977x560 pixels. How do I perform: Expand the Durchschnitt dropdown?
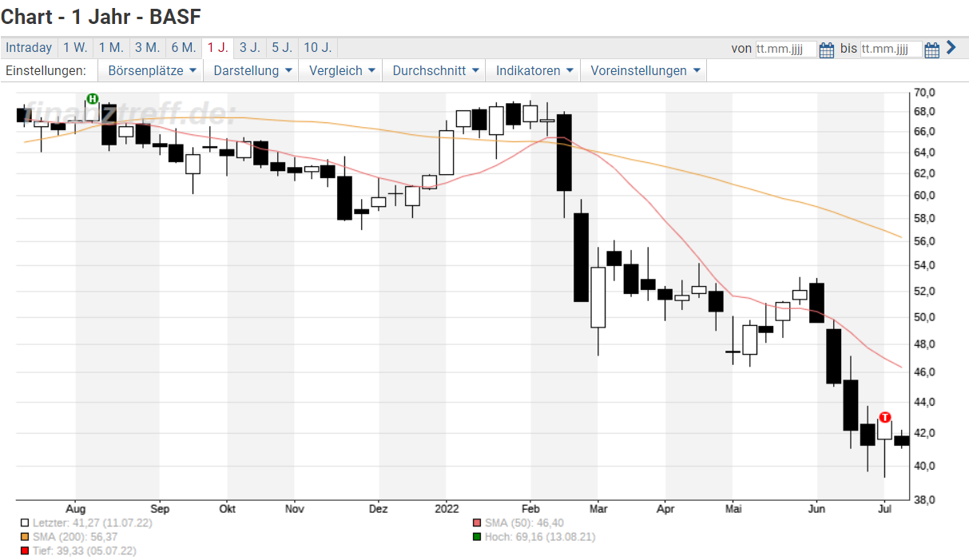click(x=435, y=70)
